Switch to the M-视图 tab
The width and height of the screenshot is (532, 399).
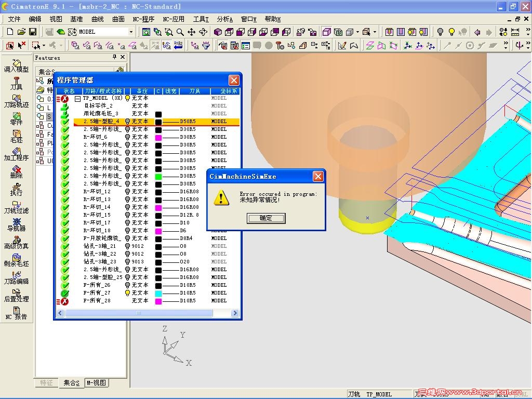tap(96, 383)
